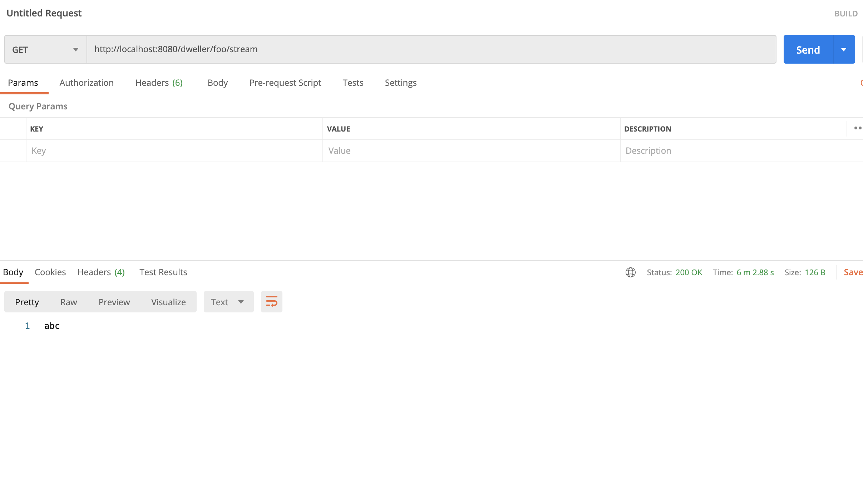
Task: Switch to Raw response view
Action: coord(68,302)
